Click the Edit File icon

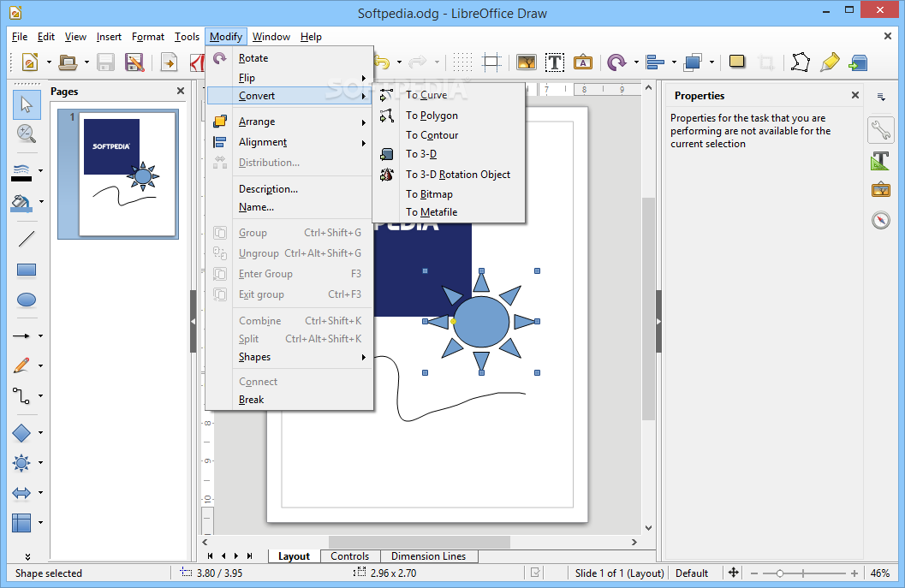[x=134, y=62]
